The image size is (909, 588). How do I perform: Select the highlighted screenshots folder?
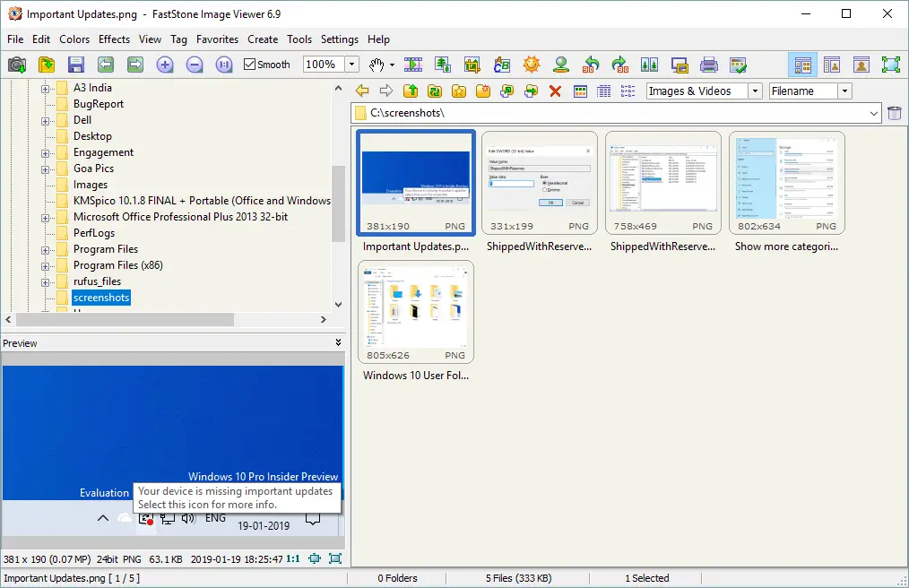101,298
